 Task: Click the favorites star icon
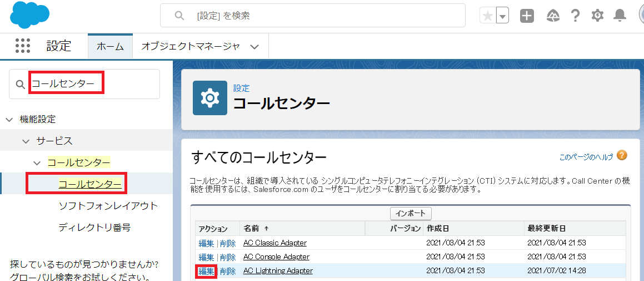point(487,16)
